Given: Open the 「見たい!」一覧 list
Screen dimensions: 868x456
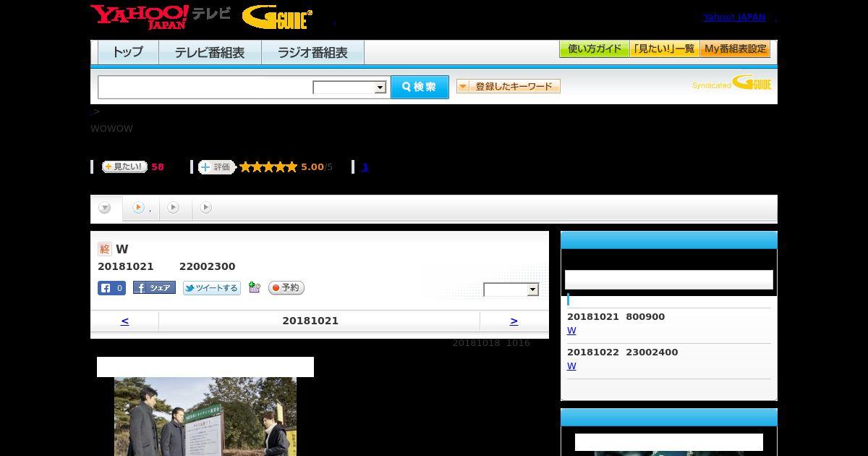Looking at the screenshot, I should point(664,49).
